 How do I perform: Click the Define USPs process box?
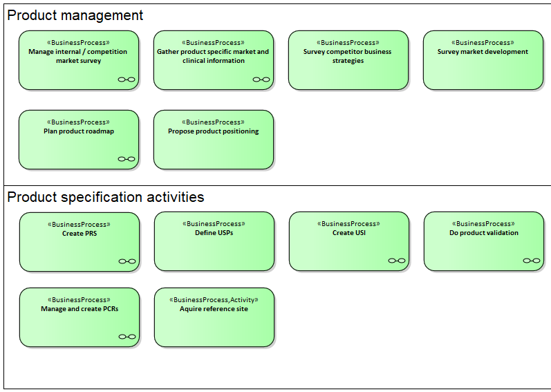coord(214,250)
